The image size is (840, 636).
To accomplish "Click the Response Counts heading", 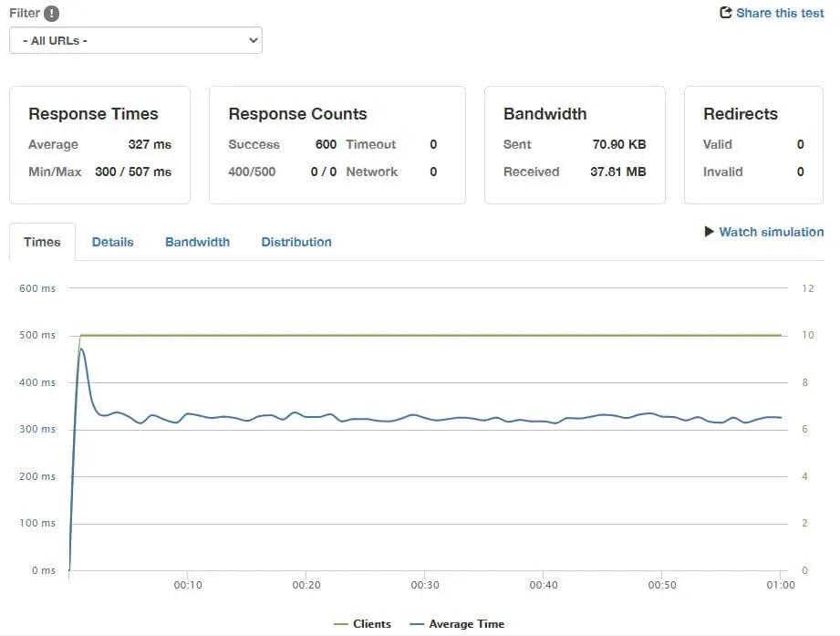I will 298,113.
